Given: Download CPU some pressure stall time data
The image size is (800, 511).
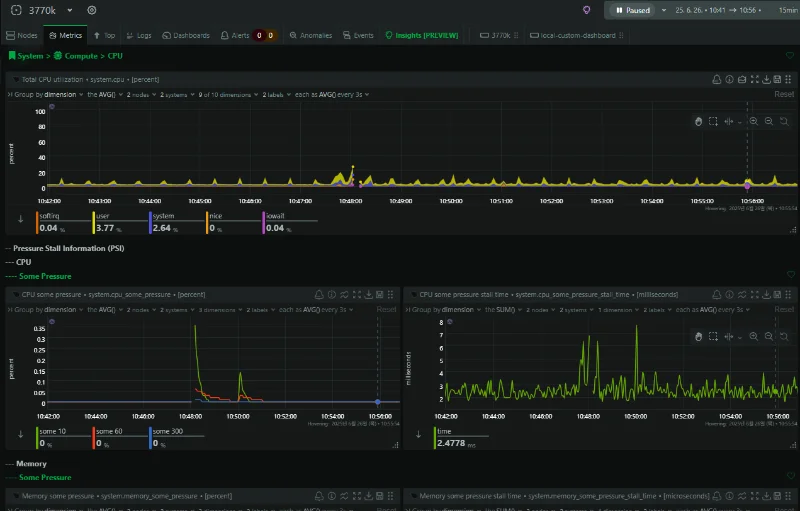Looking at the screenshot, I should pyautogui.click(x=766, y=295).
